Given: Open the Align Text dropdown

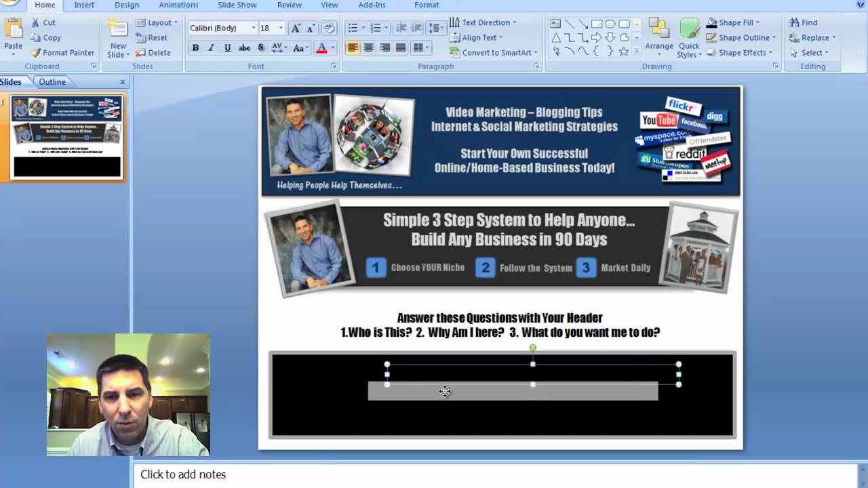Looking at the screenshot, I should [477, 37].
